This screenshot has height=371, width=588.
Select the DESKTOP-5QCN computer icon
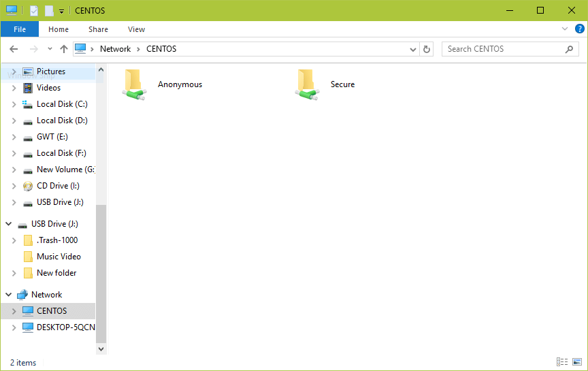28,327
